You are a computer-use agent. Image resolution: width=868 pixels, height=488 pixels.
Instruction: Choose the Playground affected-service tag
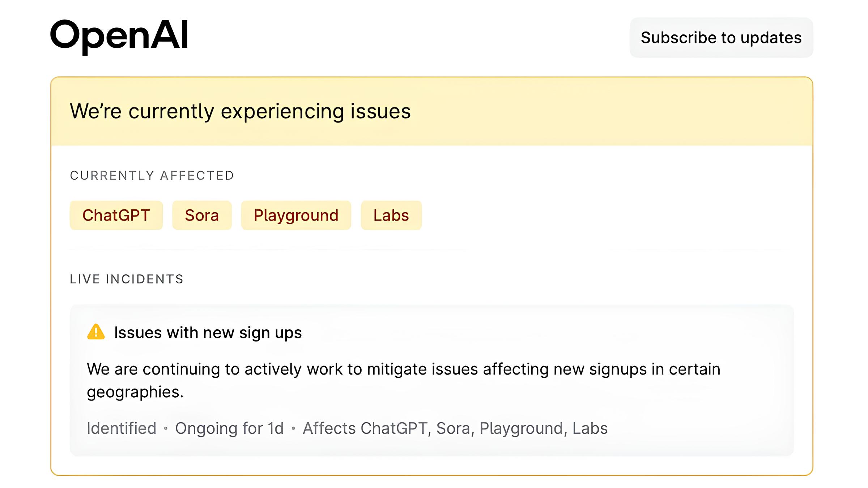click(296, 215)
